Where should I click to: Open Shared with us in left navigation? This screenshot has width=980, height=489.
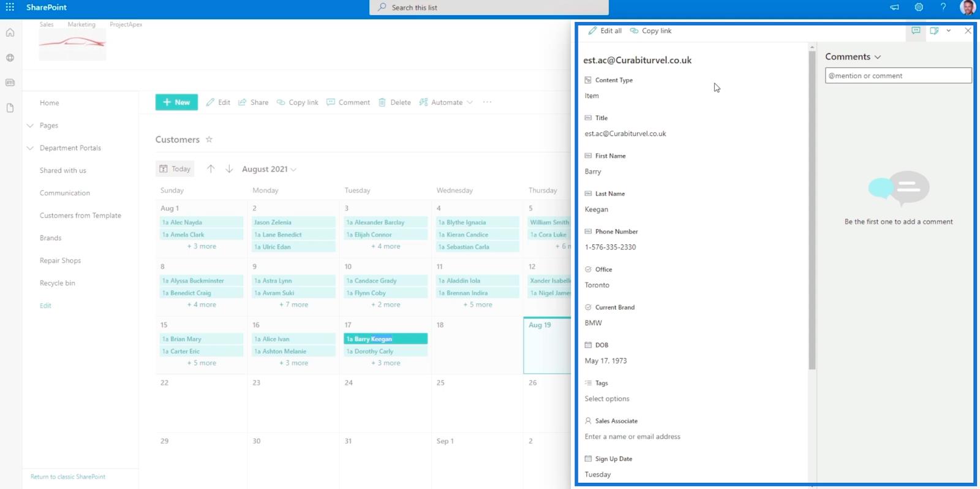point(63,170)
